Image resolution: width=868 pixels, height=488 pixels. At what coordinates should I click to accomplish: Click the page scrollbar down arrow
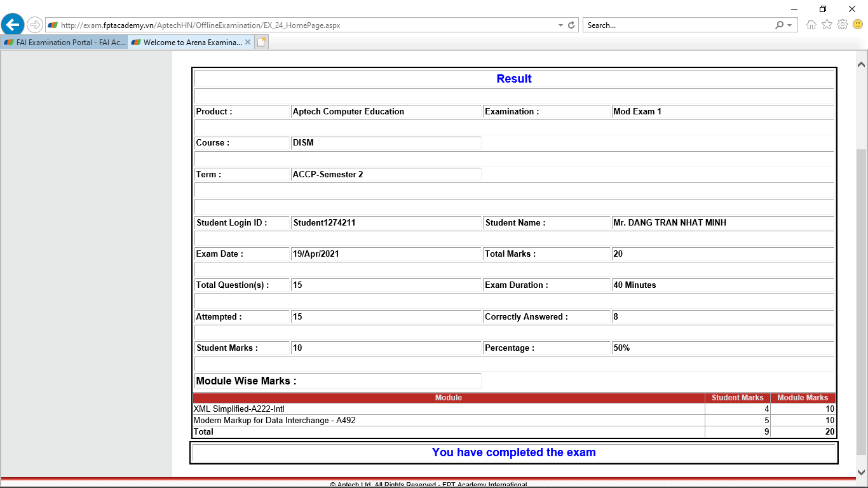pos(862,472)
